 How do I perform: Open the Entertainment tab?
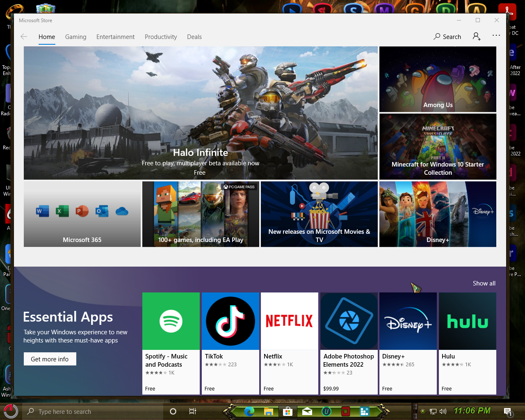pos(115,37)
